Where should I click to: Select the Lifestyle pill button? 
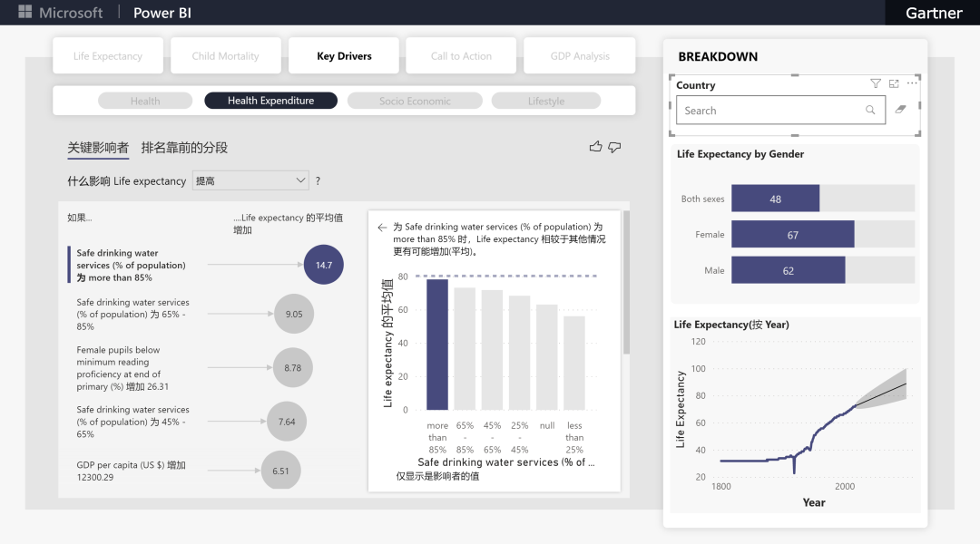(546, 101)
